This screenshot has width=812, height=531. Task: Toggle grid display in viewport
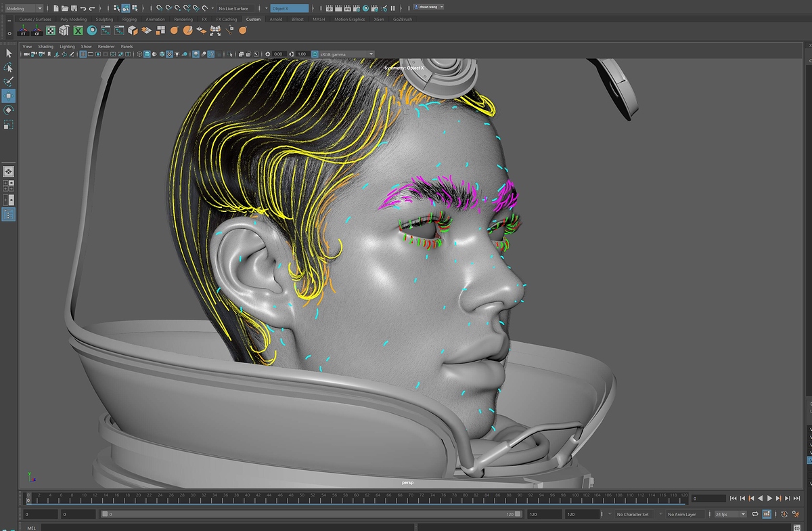(83, 54)
